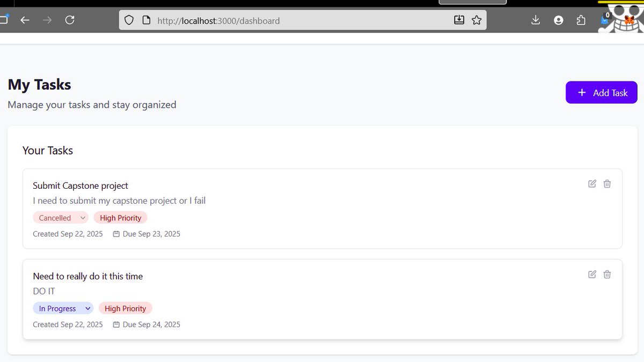
Task: Click the tracking protection shield icon
Action: (x=129, y=19)
